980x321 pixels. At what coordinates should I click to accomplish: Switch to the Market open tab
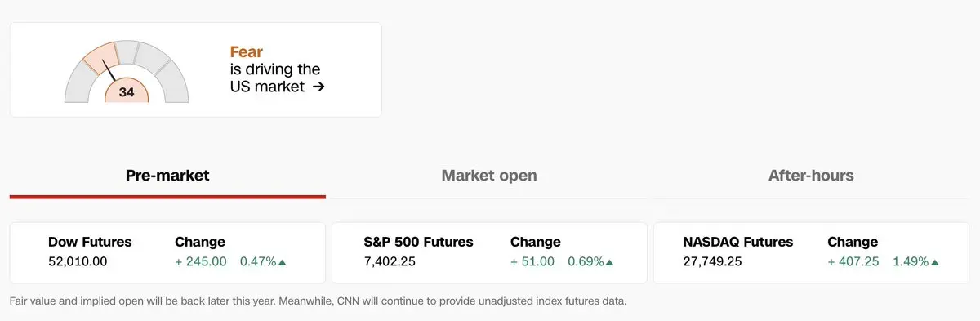pos(489,176)
